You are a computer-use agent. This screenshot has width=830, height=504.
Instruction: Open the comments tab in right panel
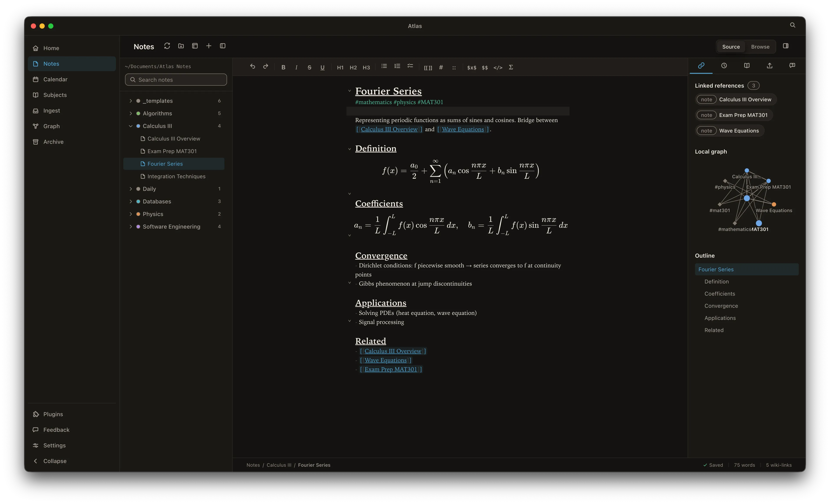pos(792,66)
